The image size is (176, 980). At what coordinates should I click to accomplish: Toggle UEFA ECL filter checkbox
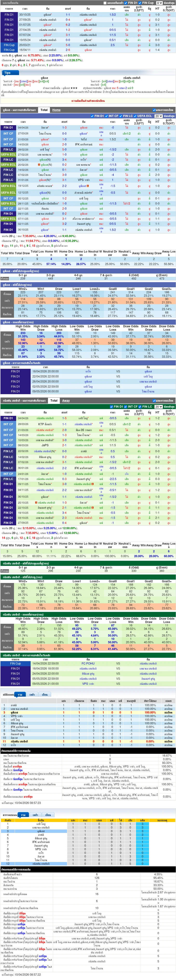(x=135, y=116)
